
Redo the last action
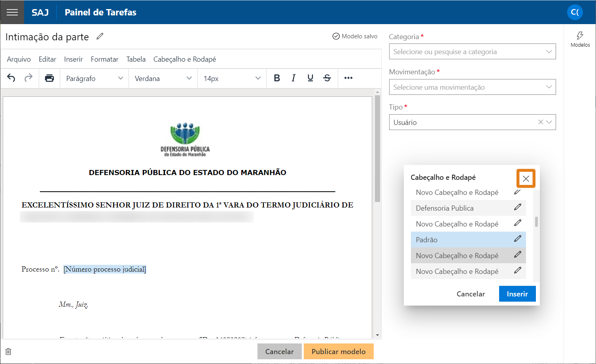point(28,78)
